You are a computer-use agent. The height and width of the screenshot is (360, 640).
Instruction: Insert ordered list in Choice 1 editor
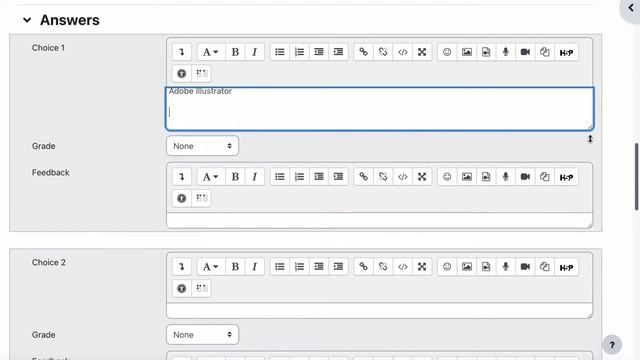click(299, 52)
